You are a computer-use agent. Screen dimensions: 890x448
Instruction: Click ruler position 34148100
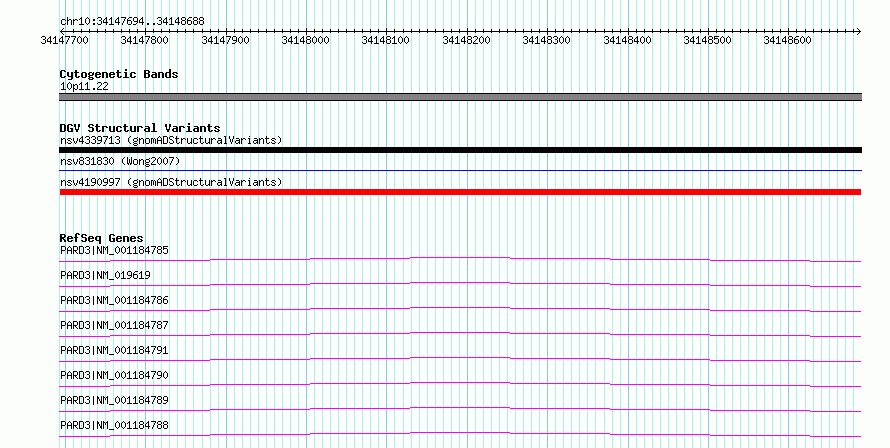click(386, 40)
